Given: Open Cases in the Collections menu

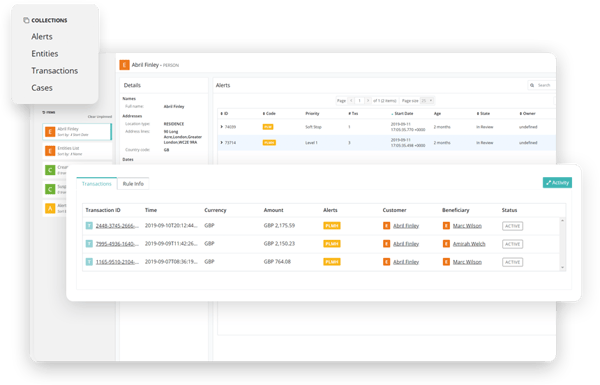Looking at the screenshot, I should click(42, 88).
